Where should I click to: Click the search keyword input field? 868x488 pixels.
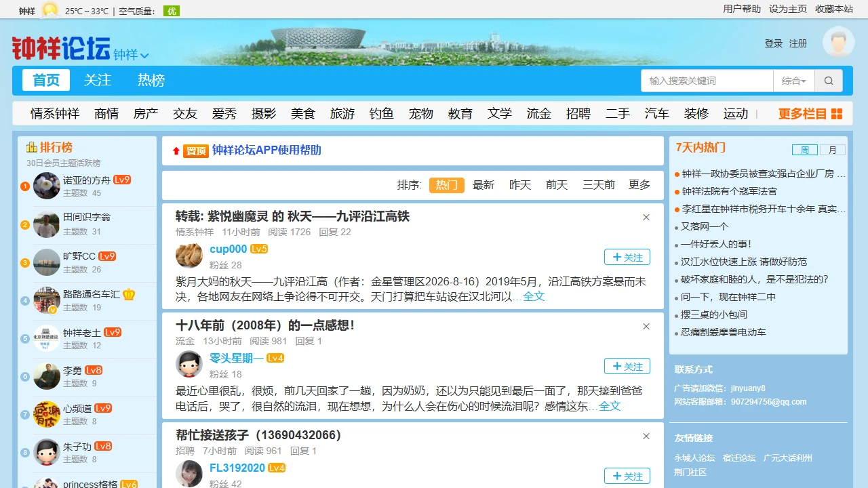click(707, 81)
